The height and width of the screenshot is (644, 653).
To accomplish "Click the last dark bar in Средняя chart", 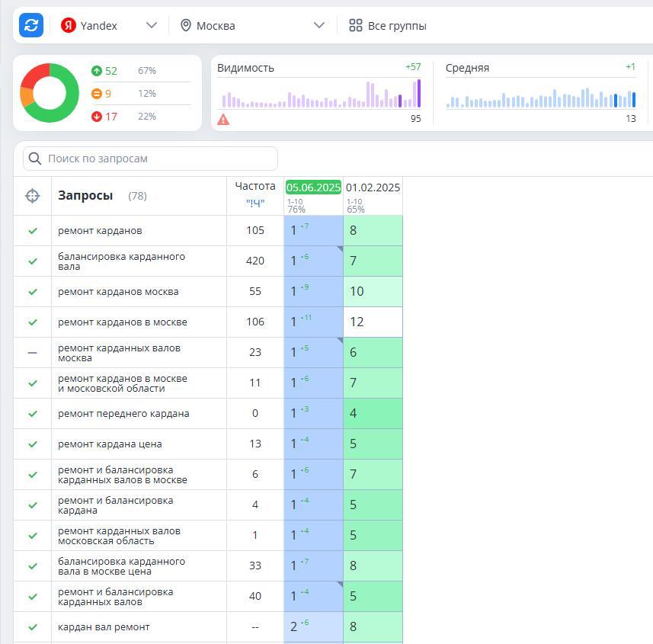I will click(x=634, y=100).
